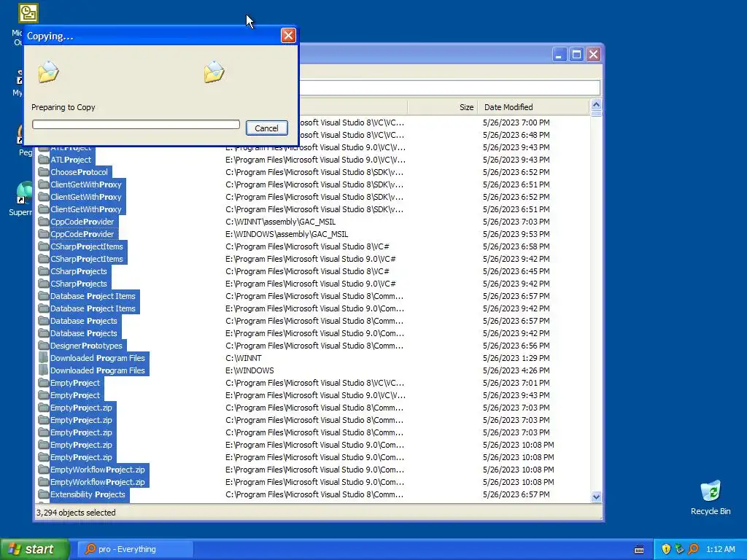The width and height of the screenshot is (747, 560).
Task: Click folder icon of Database Projects, Studio 9.0 row
Action: click(x=43, y=332)
